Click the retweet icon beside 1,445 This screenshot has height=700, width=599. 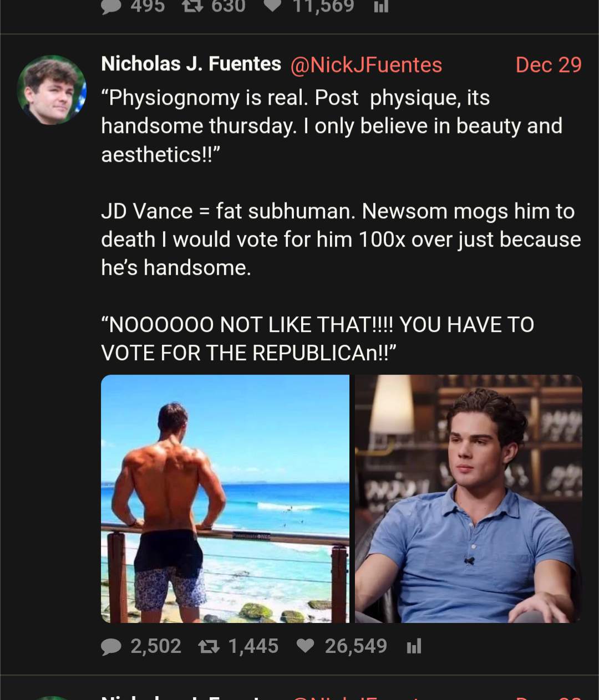(x=209, y=646)
